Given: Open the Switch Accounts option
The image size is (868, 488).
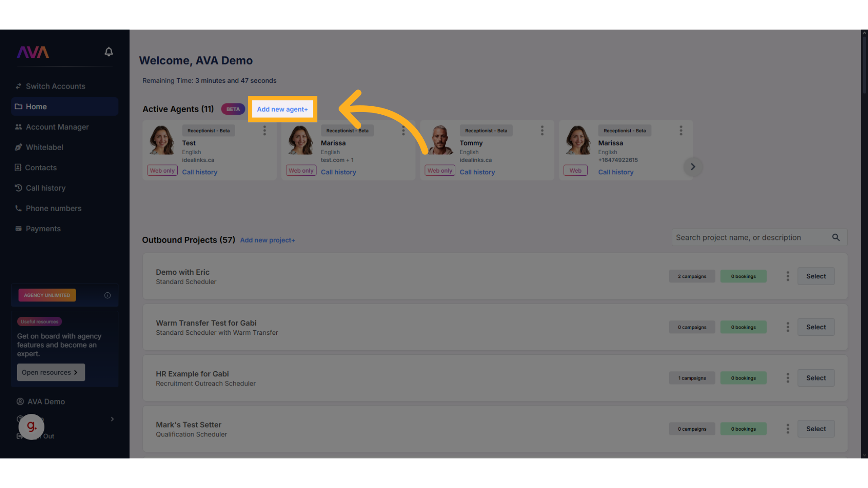Looking at the screenshot, I should click(55, 86).
